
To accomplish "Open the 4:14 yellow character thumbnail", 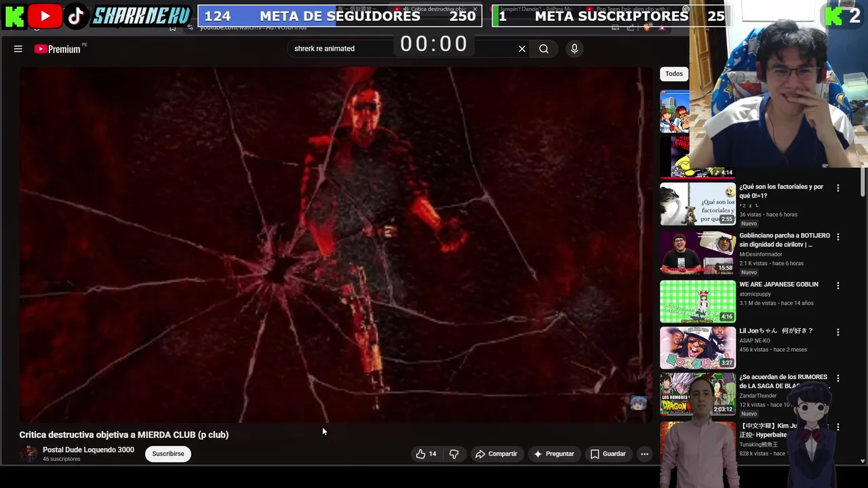I will tap(698, 157).
